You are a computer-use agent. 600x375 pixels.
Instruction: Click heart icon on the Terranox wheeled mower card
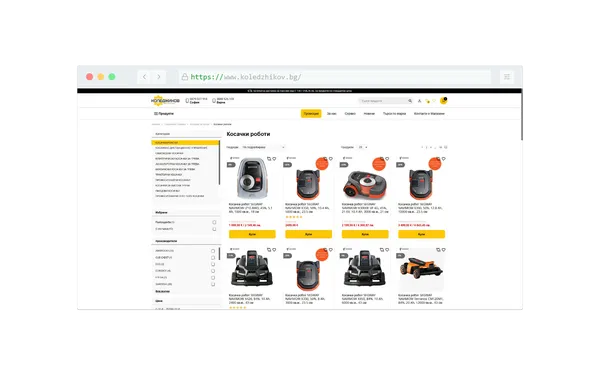444,249
